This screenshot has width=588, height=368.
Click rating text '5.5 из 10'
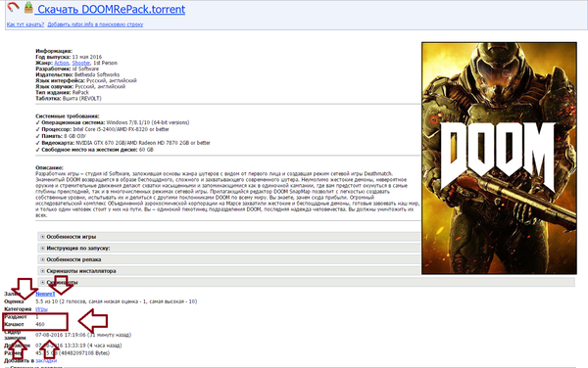(x=47, y=301)
